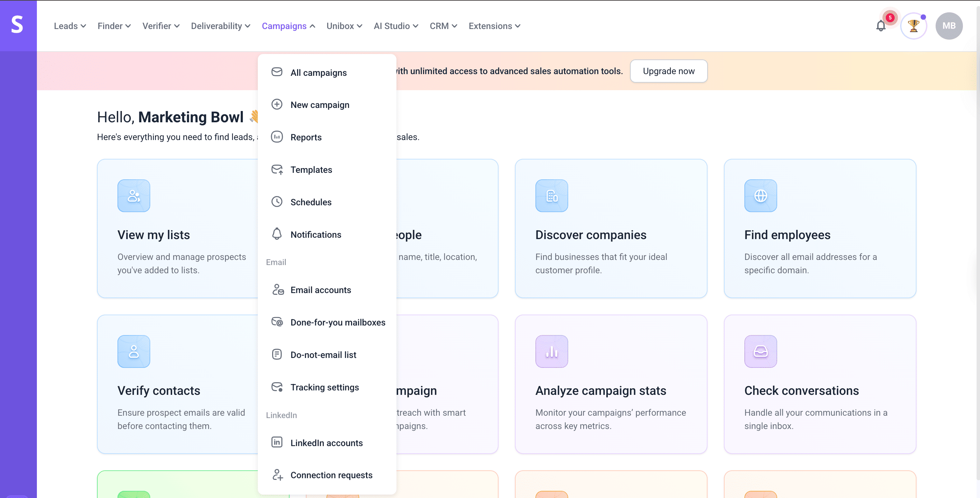Select All campaigns from the menu

(319, 72)
